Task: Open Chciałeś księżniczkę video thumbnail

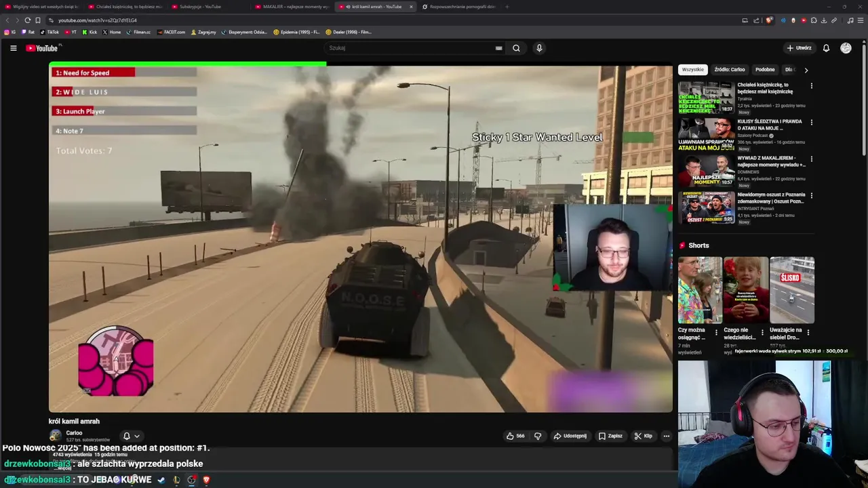Action: click(706, 98)
